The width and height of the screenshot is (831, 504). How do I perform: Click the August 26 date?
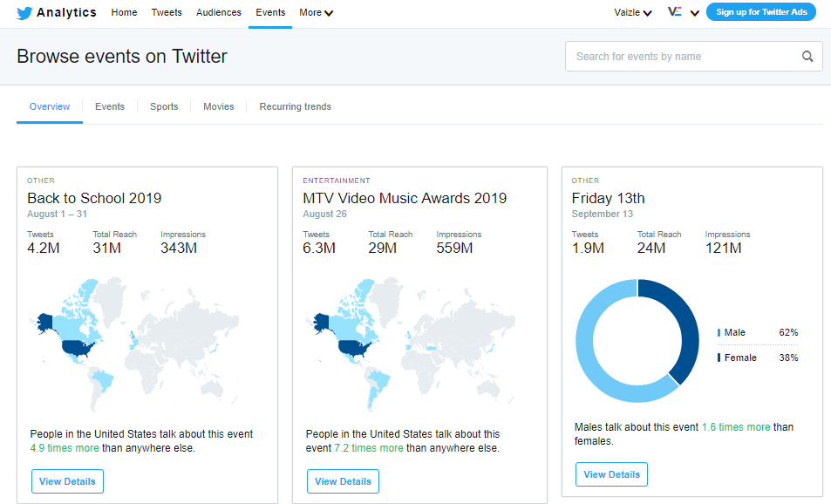325,215
